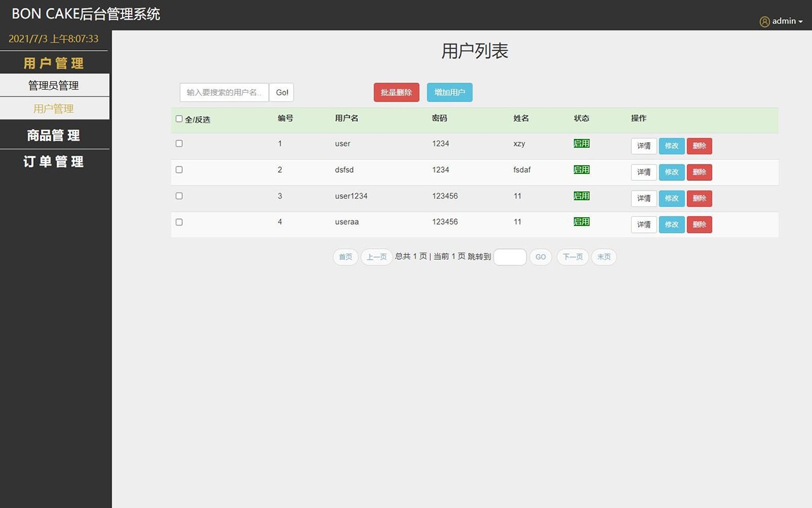Screen dimensions: 812x508
Task: Tick the checkbox for useraa row
Action: pyautogui.click(x=179, y=222)
